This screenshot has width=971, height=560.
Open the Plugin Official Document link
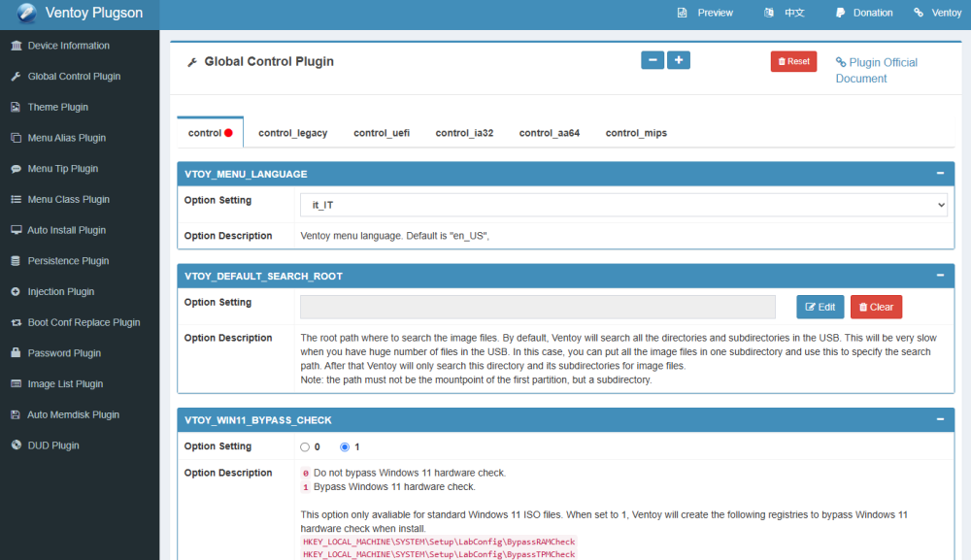(877, 70)
